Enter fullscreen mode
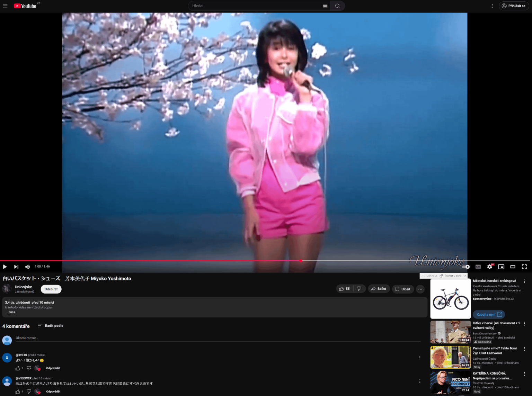This screenshot has height=396, width=532. click(x=524, y=267)
